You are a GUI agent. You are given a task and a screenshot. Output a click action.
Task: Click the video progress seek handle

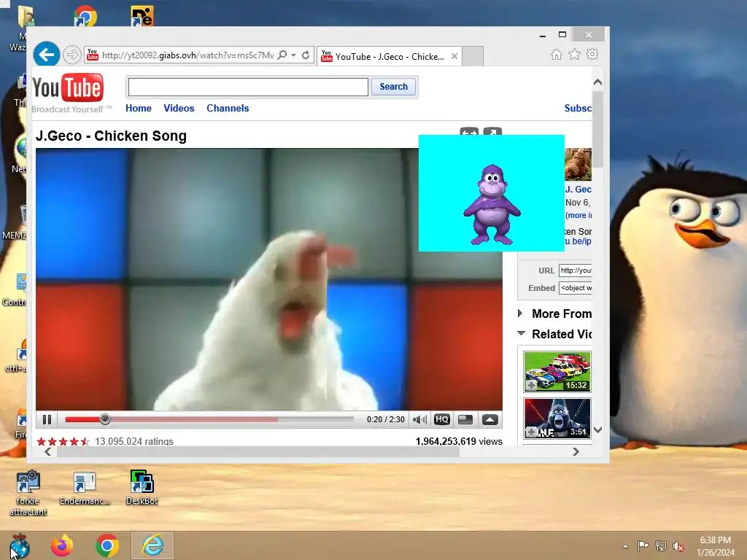[105, 419]
